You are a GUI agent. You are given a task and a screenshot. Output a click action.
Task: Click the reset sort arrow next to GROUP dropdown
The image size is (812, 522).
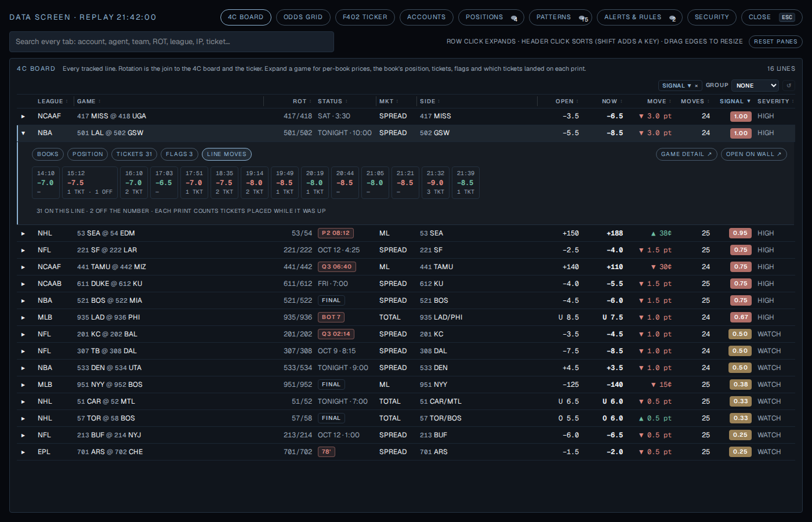coord(789,86)
